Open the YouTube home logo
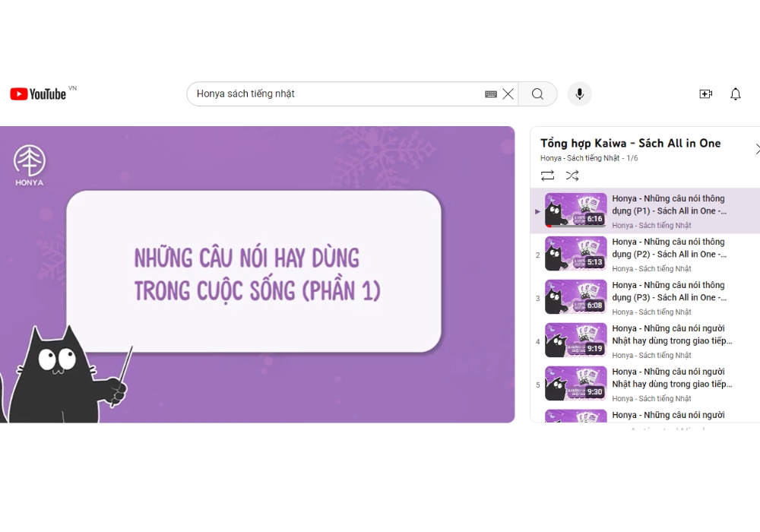 (x=38, y=94)
